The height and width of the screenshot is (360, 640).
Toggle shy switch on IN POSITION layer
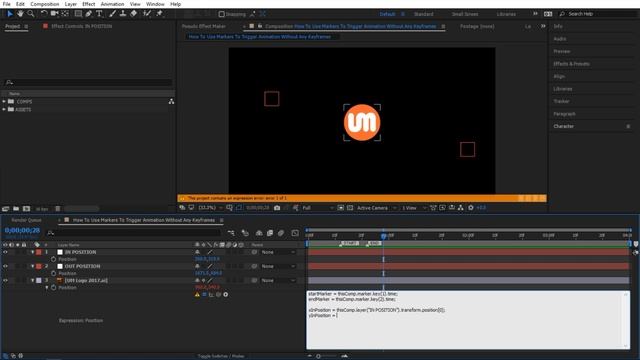pyautogui.click(x=197, y=252)
